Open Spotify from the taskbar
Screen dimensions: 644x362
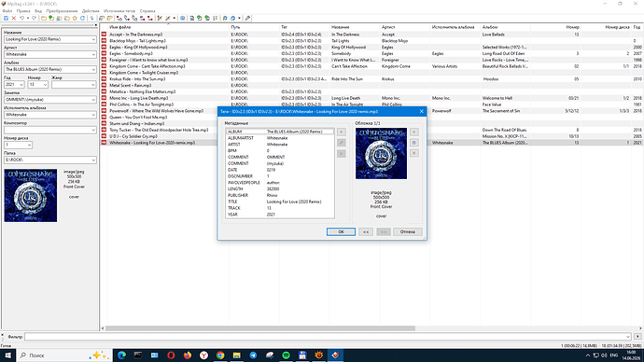click(286, 355)
